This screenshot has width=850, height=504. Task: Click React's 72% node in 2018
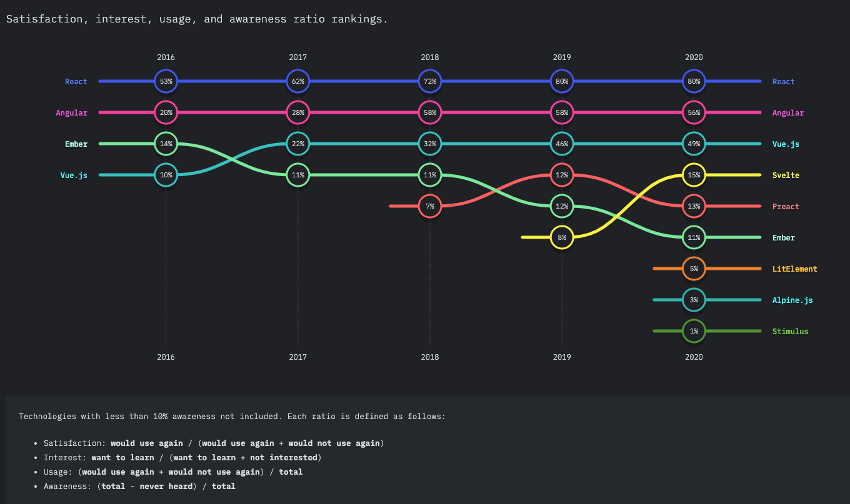coord(430,81)
